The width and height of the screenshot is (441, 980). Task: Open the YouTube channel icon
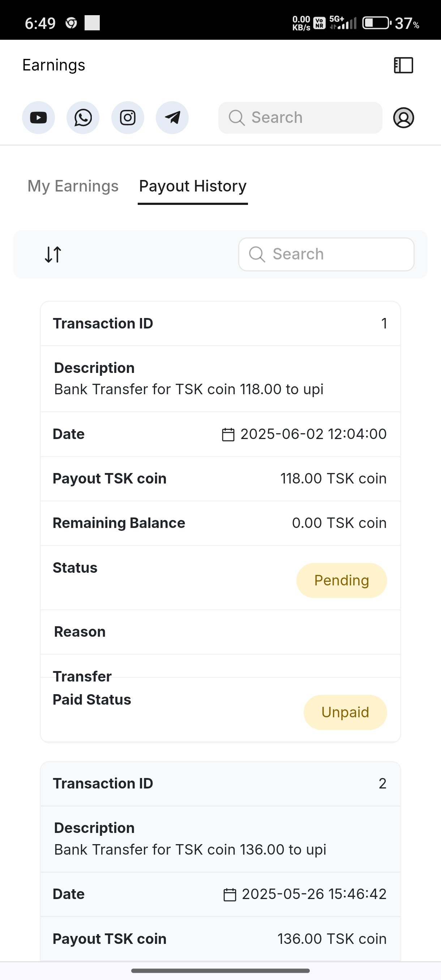click(x=38, y=118)
